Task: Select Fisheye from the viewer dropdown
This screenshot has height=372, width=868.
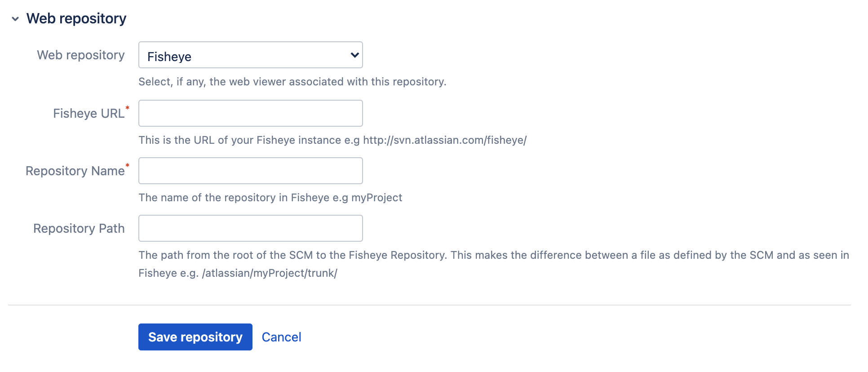Action: (250, 54)
